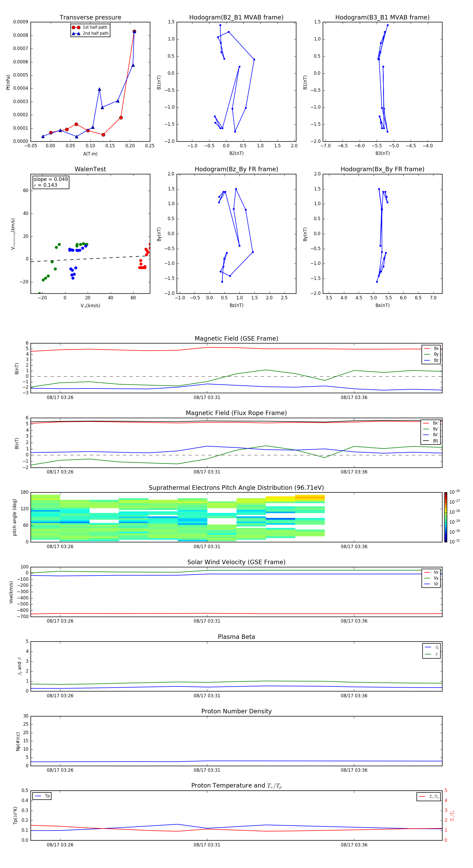This screenshot has width=473, height=868.
Task: Click the 'Solar Wind Velocity (GSE Frame)' title
Action: [x=236, y=562]
